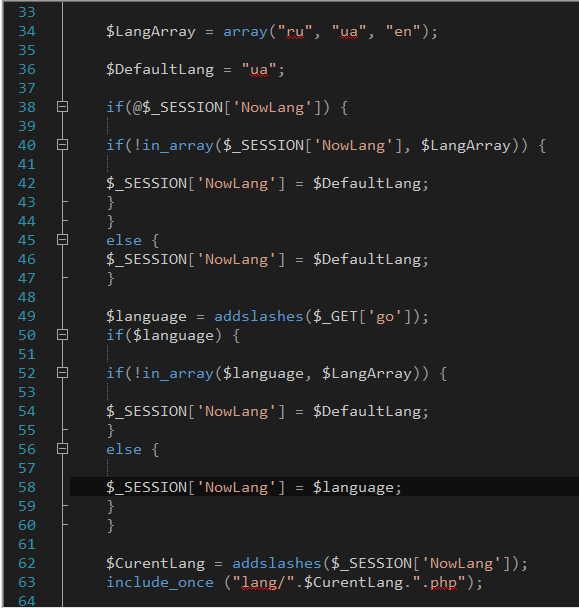Click include_once keyword on line 63
Screen dimensions: 579x608
160,582
